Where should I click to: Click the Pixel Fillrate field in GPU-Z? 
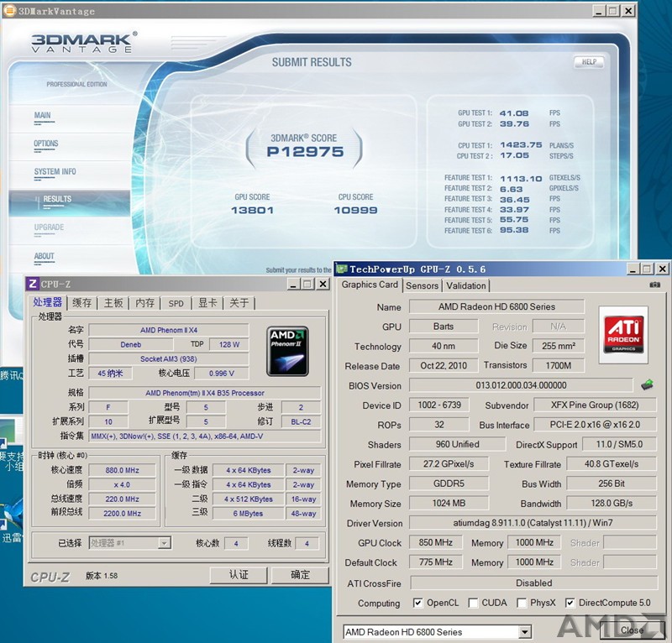point(449,464)
